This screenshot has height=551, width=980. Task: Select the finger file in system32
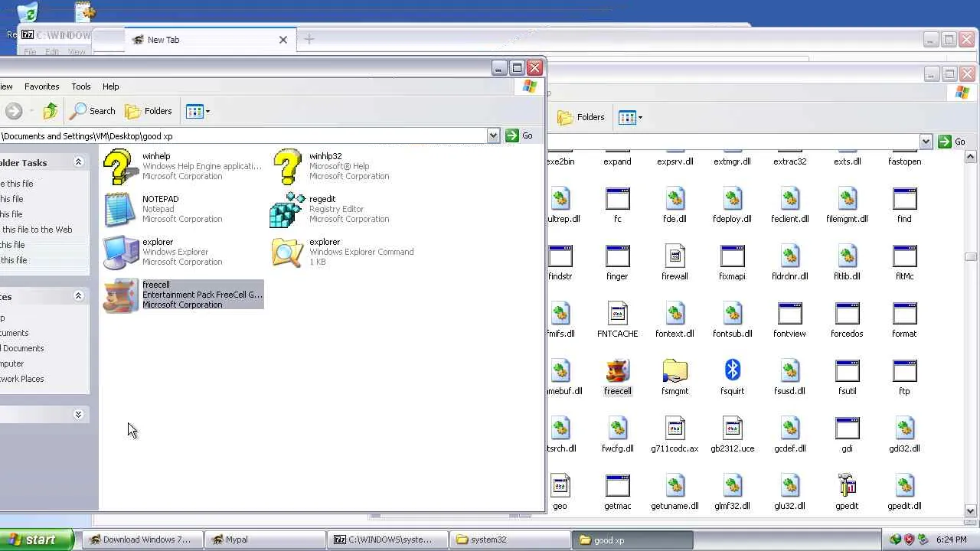[x=617, y=263]
